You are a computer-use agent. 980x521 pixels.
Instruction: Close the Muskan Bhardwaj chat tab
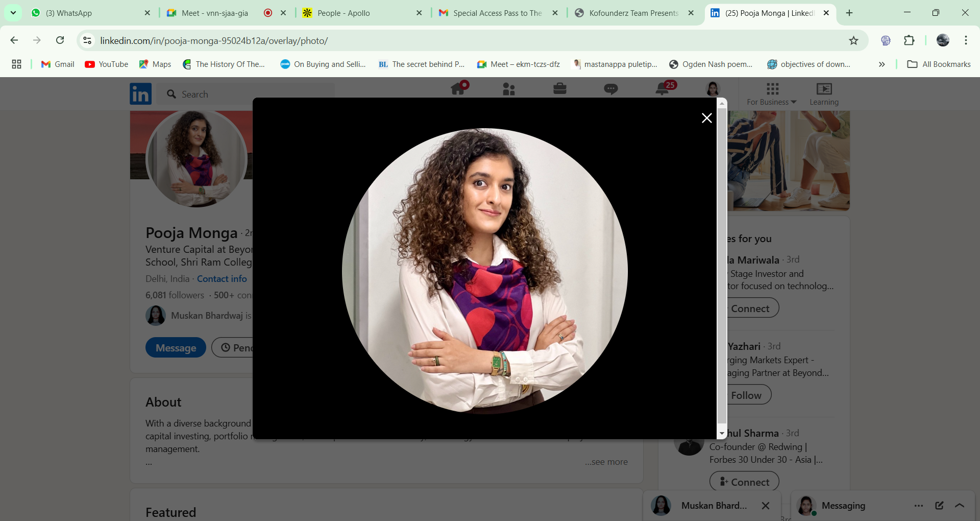click(766, 506)
